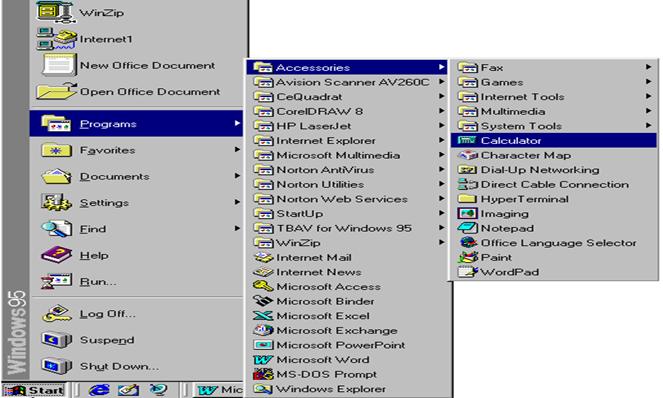Click the Dial-Up Networking folder icon
663x398 pixels.
(x=467, y=169)
